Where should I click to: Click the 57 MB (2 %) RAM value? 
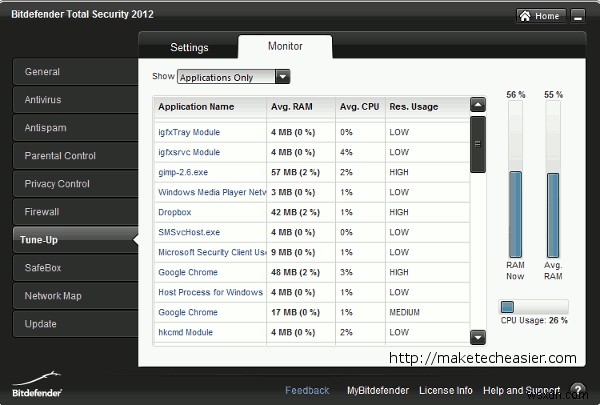coord(295,172)
